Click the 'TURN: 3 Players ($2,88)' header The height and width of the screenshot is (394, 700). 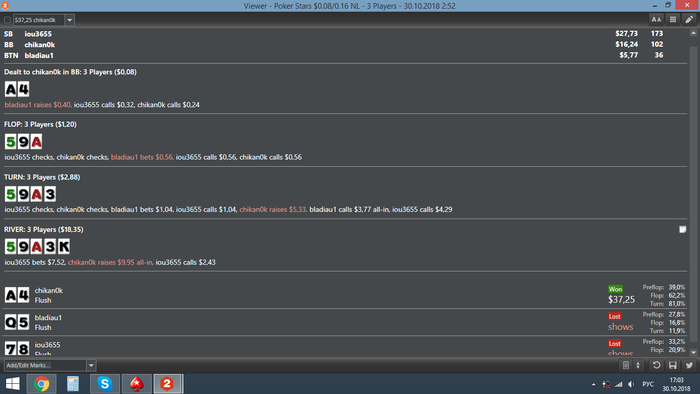(x=42, y=177)
